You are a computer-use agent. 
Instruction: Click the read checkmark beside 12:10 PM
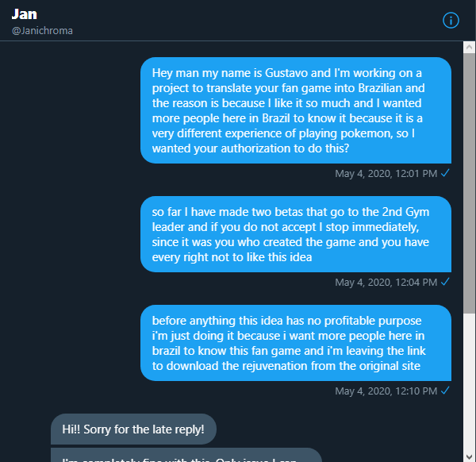point(445,391)
